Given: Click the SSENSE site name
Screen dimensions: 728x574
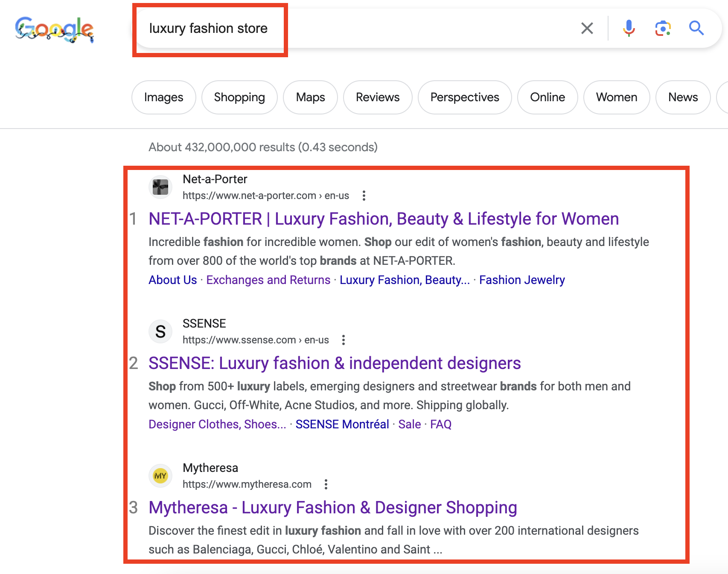Looking at the screenshot, I should click(x=204, y=323).
